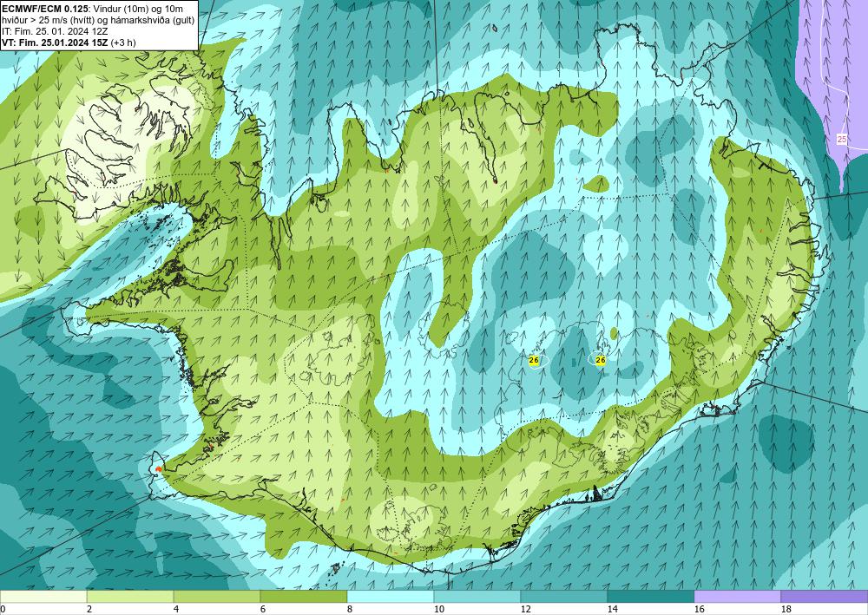Viewport: 868px width, 615px height.
Task: Choose the olive 6–8 m/s legend color
Action: coord(304,596)
